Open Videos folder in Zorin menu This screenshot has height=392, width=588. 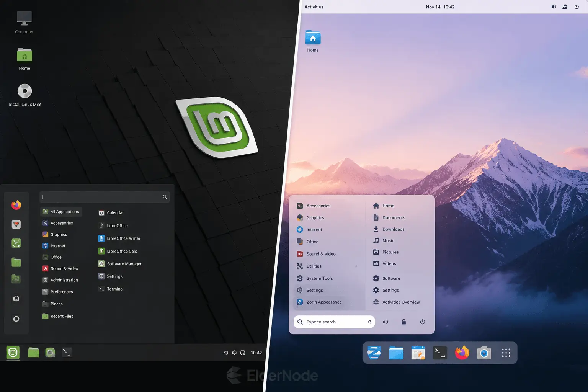[385, 264]
